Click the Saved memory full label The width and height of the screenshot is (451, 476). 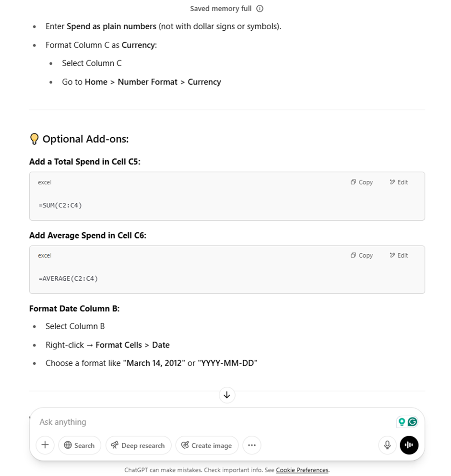point(221,9)
